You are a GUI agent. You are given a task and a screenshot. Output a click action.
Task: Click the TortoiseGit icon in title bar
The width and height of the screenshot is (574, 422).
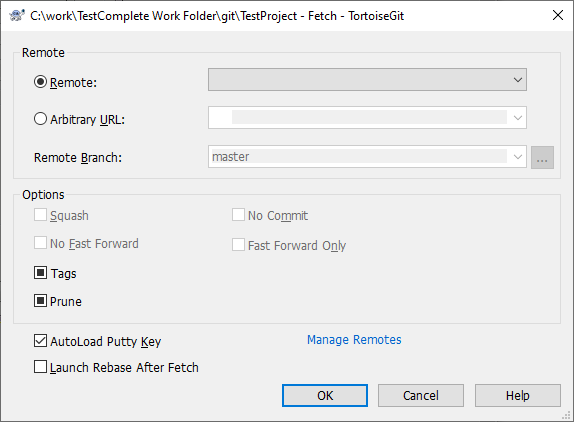(16, 15)
